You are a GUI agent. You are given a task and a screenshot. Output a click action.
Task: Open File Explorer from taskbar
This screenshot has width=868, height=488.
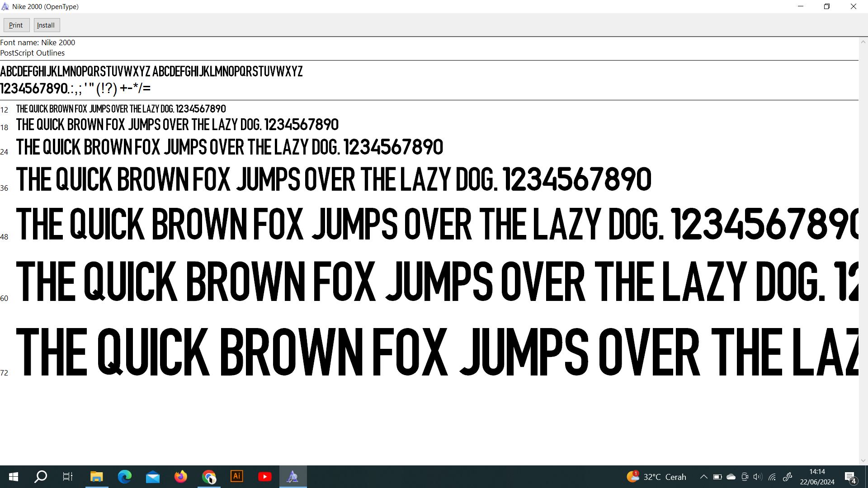pos(96,477)
